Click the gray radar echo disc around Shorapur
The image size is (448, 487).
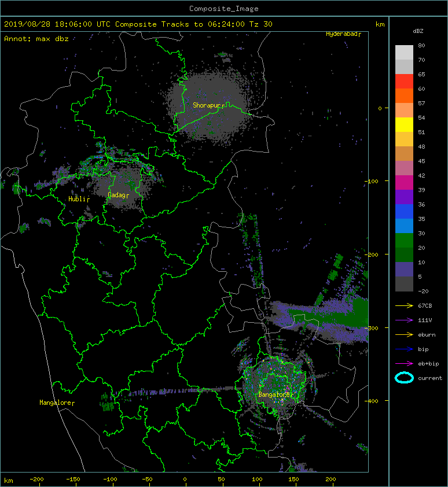208,106
